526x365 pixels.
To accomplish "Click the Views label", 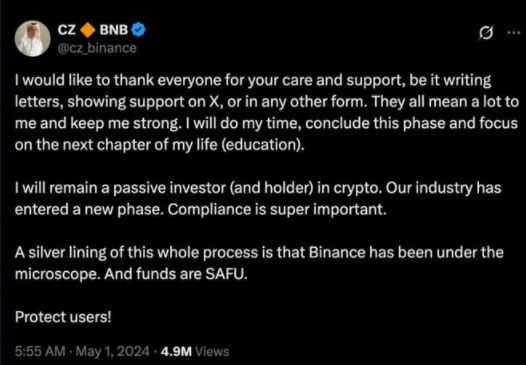I will [212, 351].
